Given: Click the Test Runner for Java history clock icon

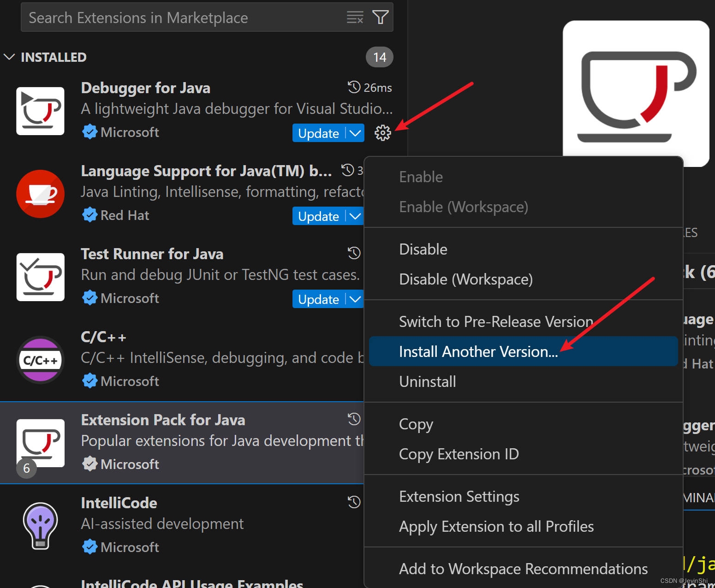Looking at the screenshot, I should coord(354,253).
